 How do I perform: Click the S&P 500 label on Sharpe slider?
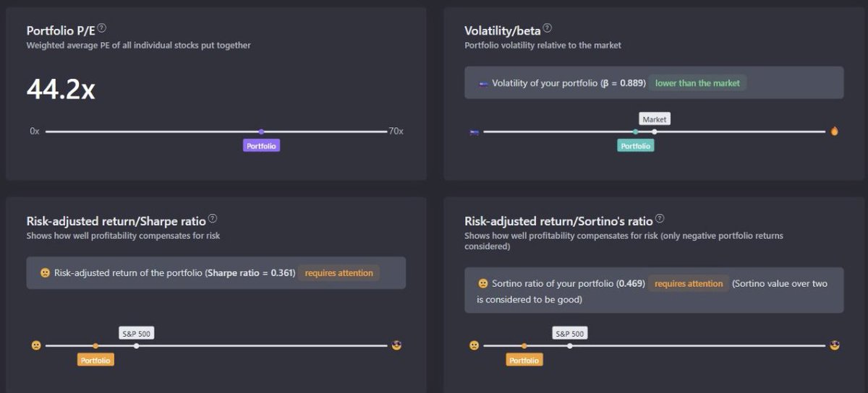coord(137,333)
